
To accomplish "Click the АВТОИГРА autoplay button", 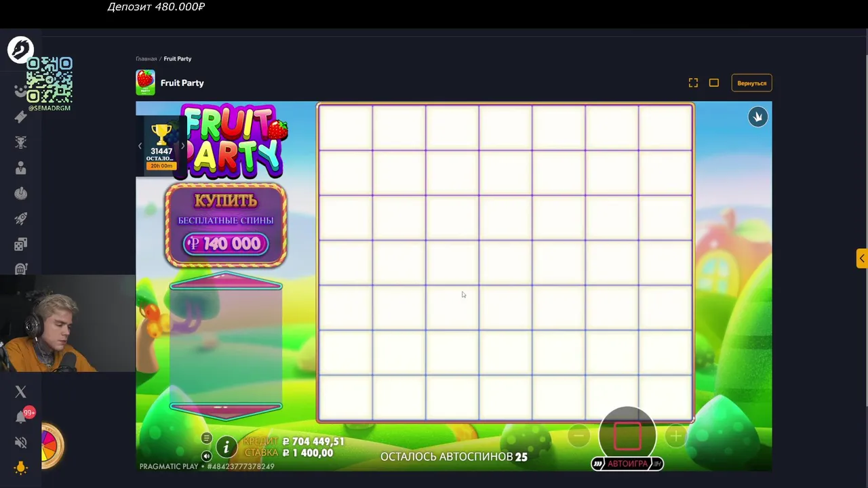I will click(627, 464).
